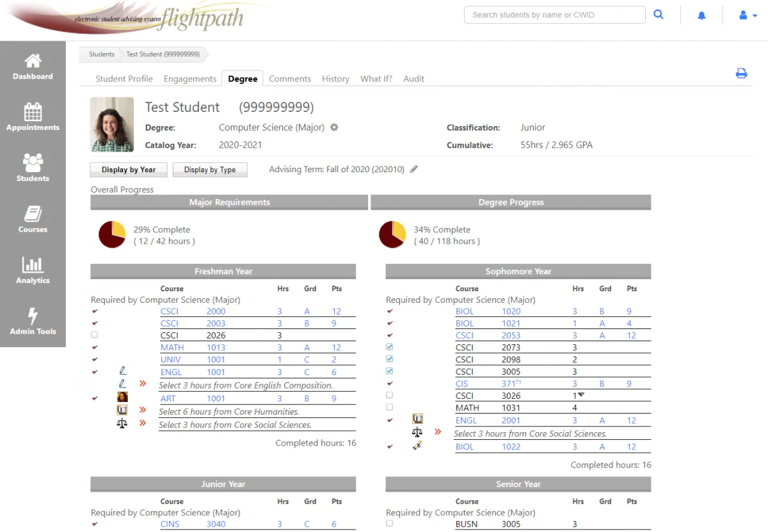Switch to Comments tab
Viewport: 768px width, 532px height.
tap(290, 79)
